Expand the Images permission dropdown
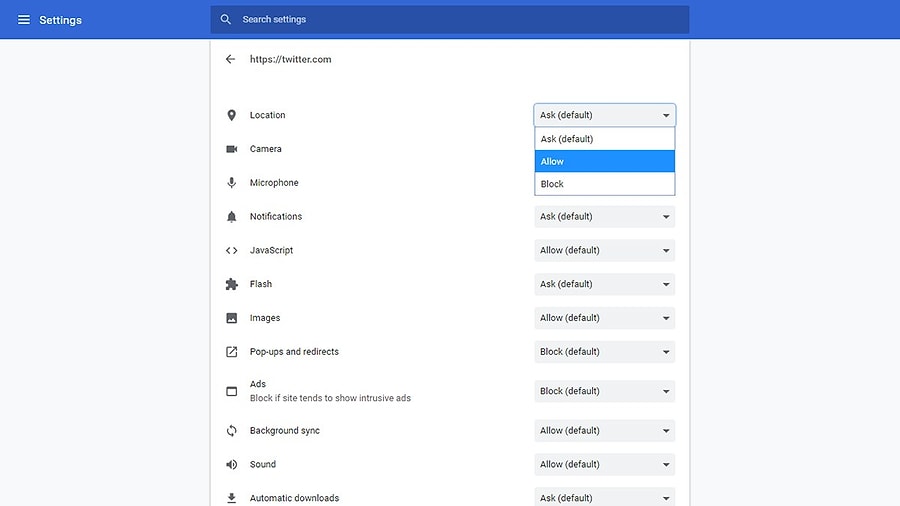900x506 pixels. (604, 318)
